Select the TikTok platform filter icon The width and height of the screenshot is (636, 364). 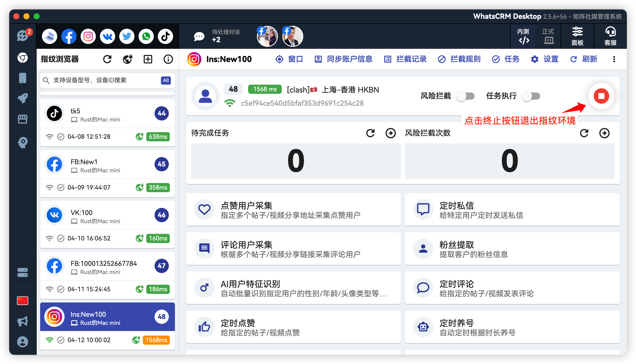click(165, 36)
